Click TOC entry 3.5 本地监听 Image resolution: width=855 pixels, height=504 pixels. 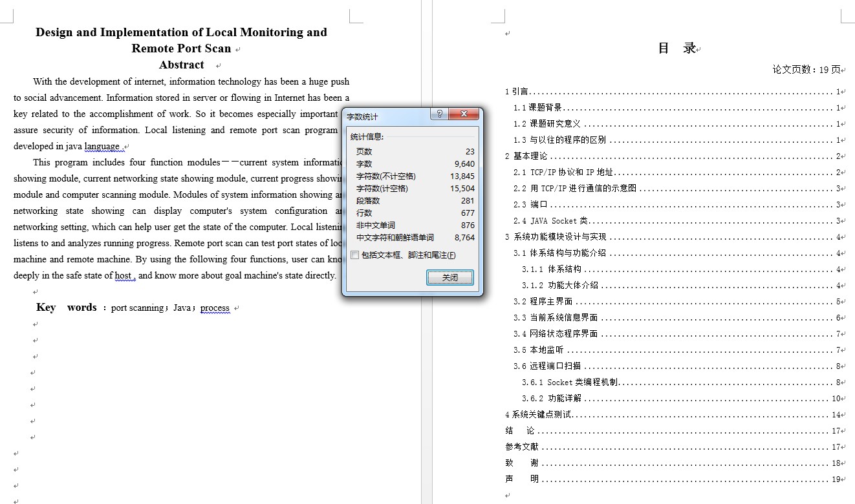click(677, 350)
